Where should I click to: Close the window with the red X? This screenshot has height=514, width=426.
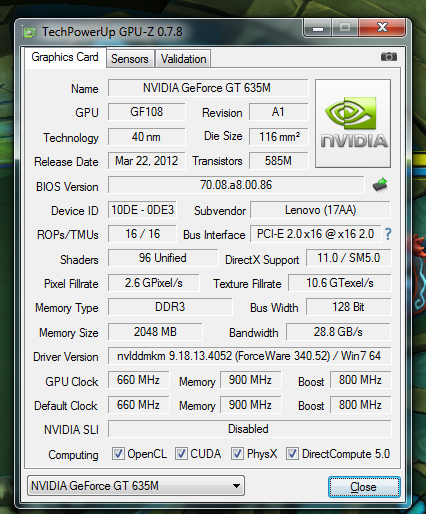(382, 27)
